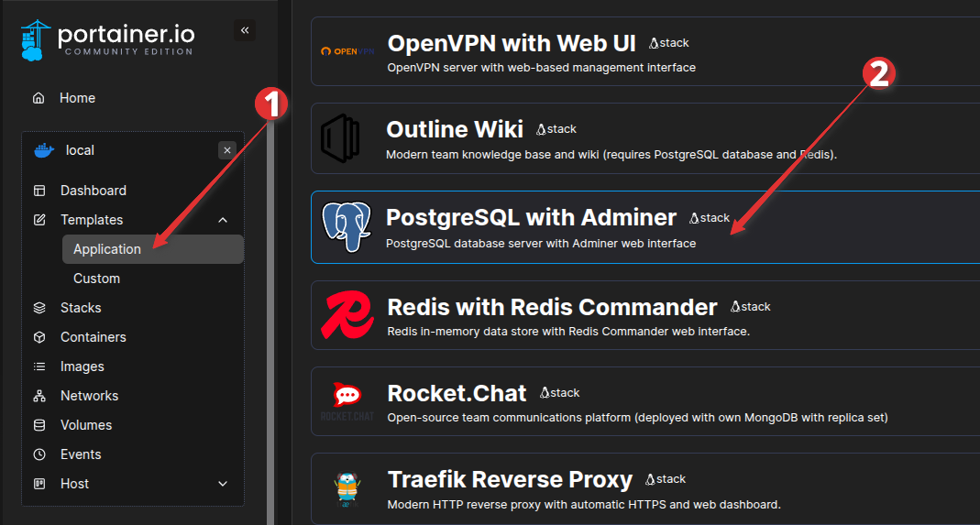Click the Networks topology icon

pos(39,396)
